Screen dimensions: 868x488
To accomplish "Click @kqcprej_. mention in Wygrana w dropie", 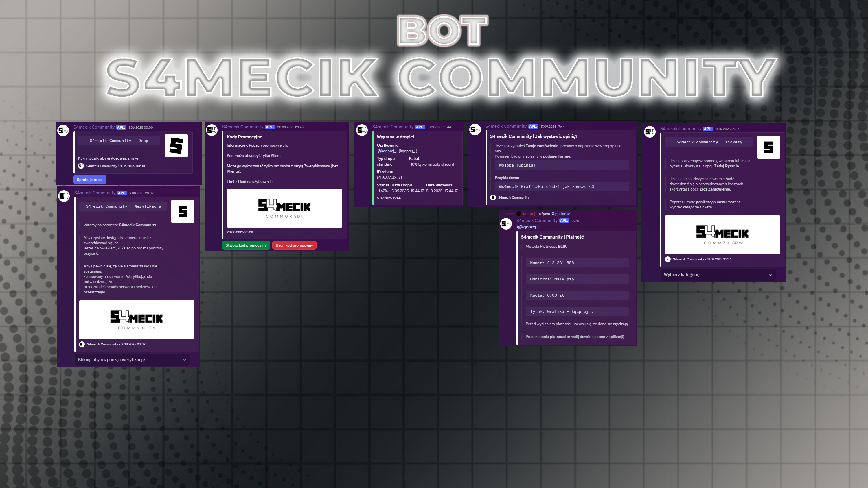I will pos(387,151).
